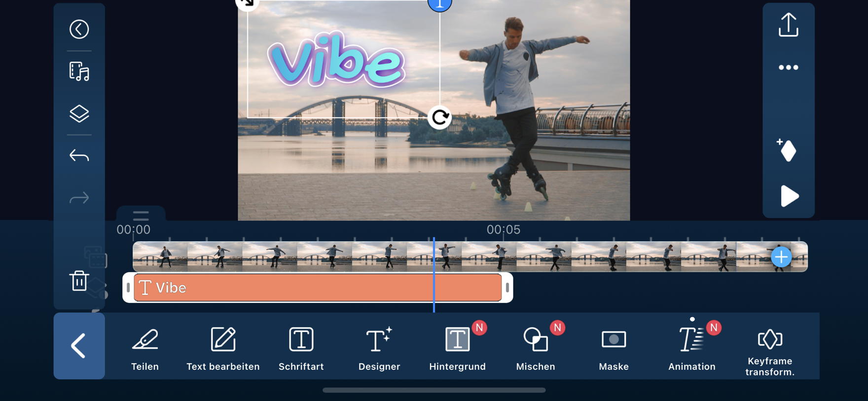Open Keyframe transform. settings

click(x=770, y=352)
